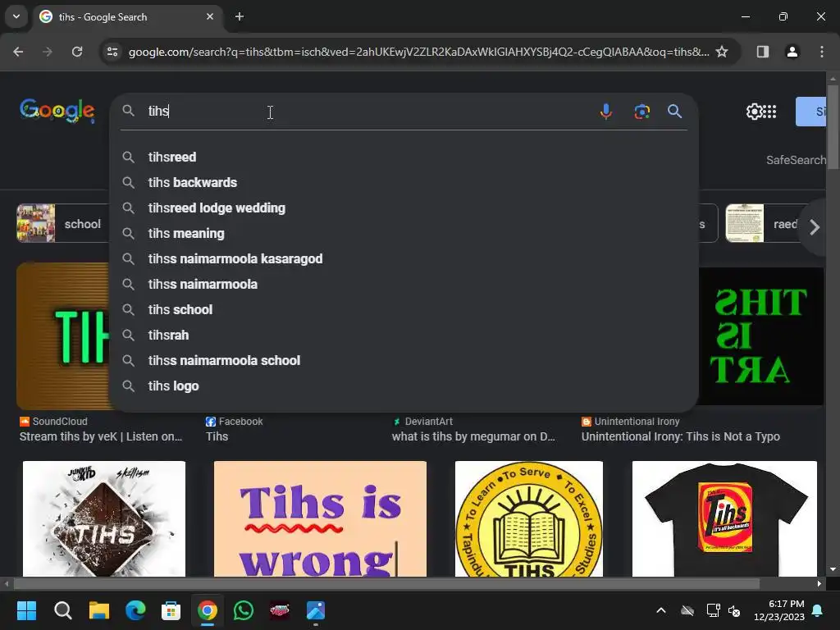
Task: Open muted volume icon in tray
Action: pyautogui.click(x=734, y=610)
